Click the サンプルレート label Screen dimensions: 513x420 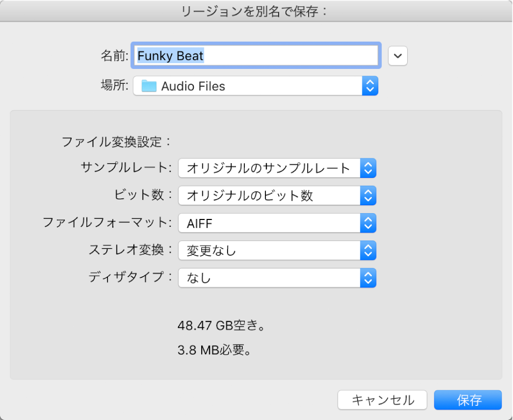coord(126,167)
